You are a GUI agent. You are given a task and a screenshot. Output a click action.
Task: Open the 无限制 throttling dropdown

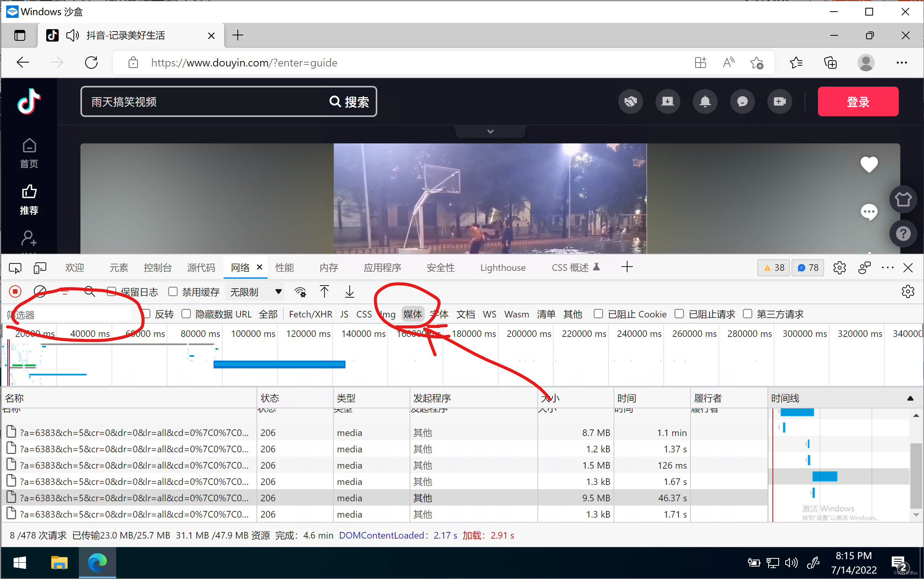[x=255, y=292]
